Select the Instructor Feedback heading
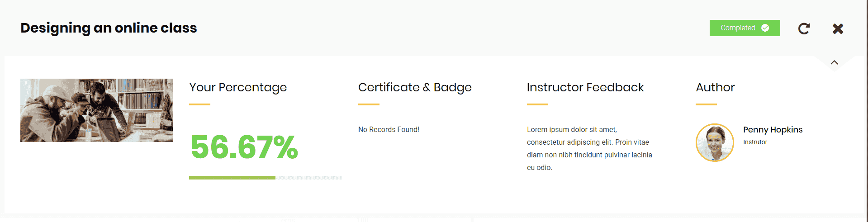 [585, 87]
